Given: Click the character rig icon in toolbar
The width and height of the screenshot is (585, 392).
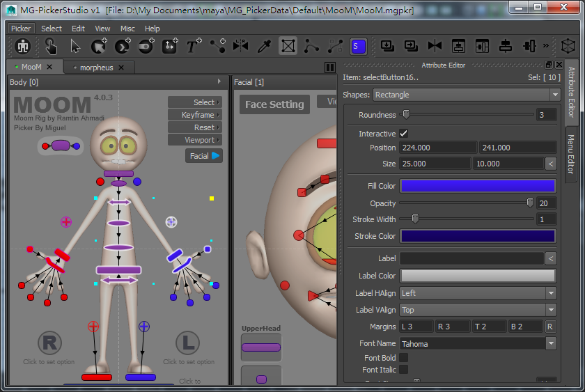Looking at the screenshot, I should (23, 47).
